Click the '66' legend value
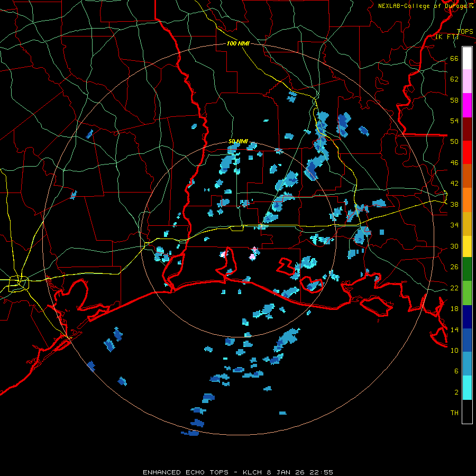This screenshot has height=476, width=476. [x=454, y=58]
